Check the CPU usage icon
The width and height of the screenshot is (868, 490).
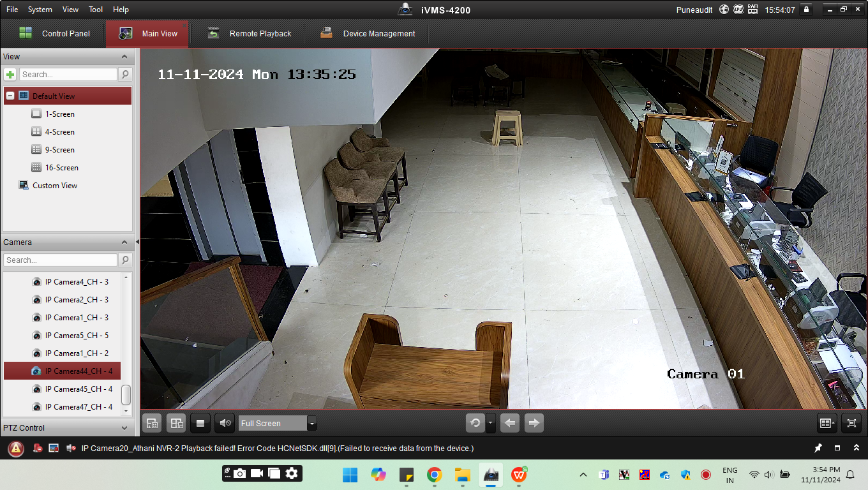point(738,10)
